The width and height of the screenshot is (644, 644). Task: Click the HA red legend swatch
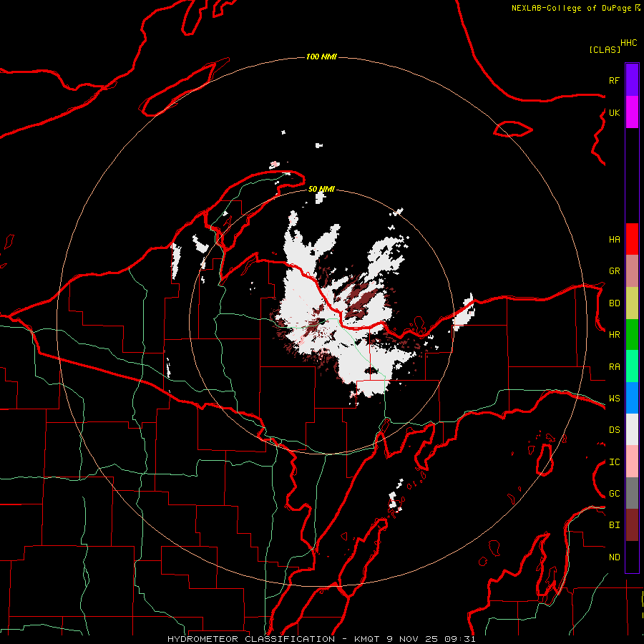(x=632, y=239)
